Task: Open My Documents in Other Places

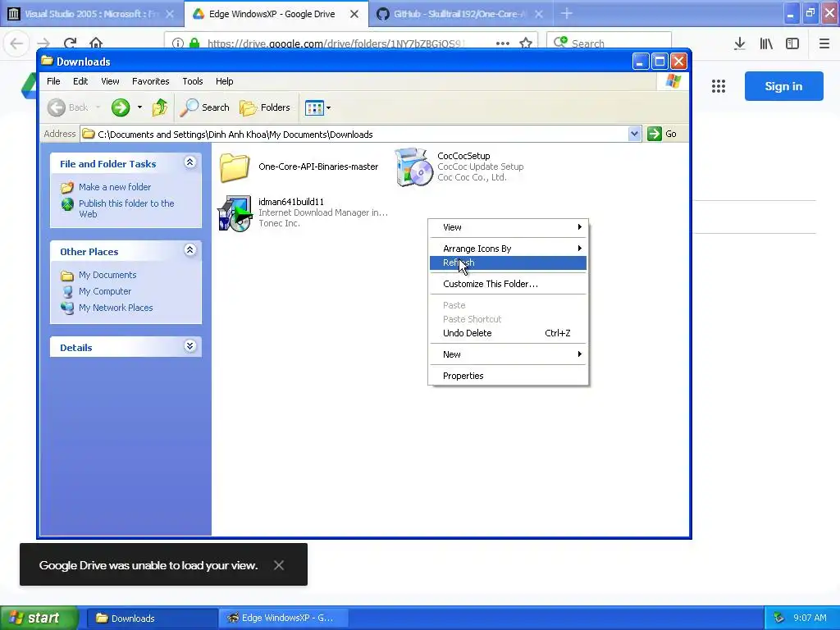Action: (x=107, y=275)
